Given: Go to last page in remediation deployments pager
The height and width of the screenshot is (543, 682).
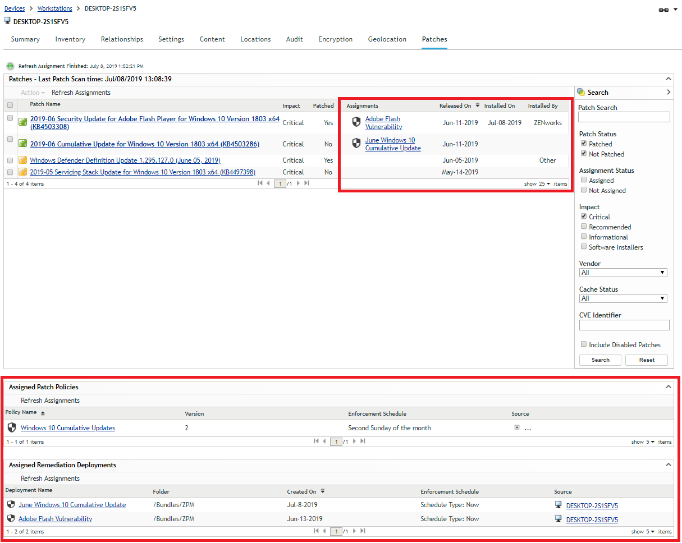Looking at the screenshot, I should (363, 531).
